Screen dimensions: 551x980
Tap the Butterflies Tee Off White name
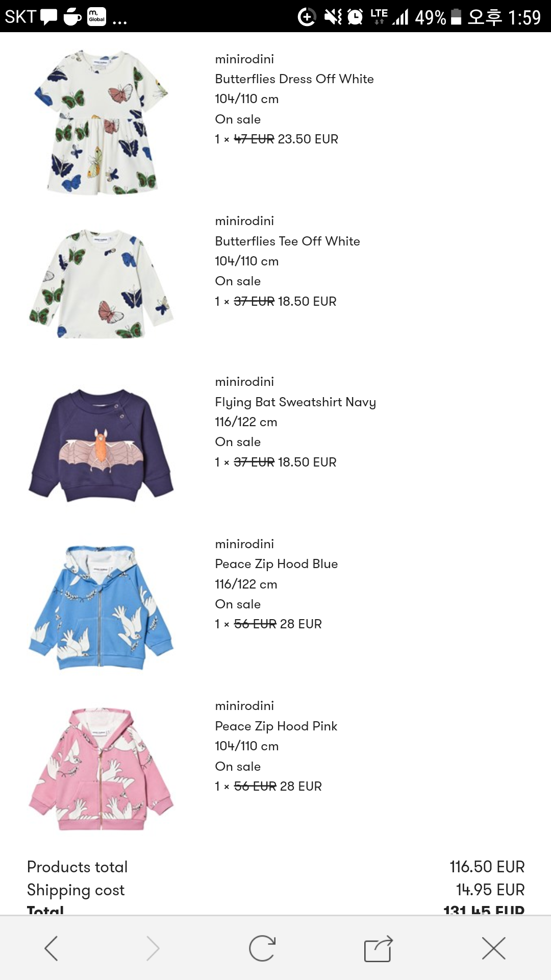(x=287, y=241)
